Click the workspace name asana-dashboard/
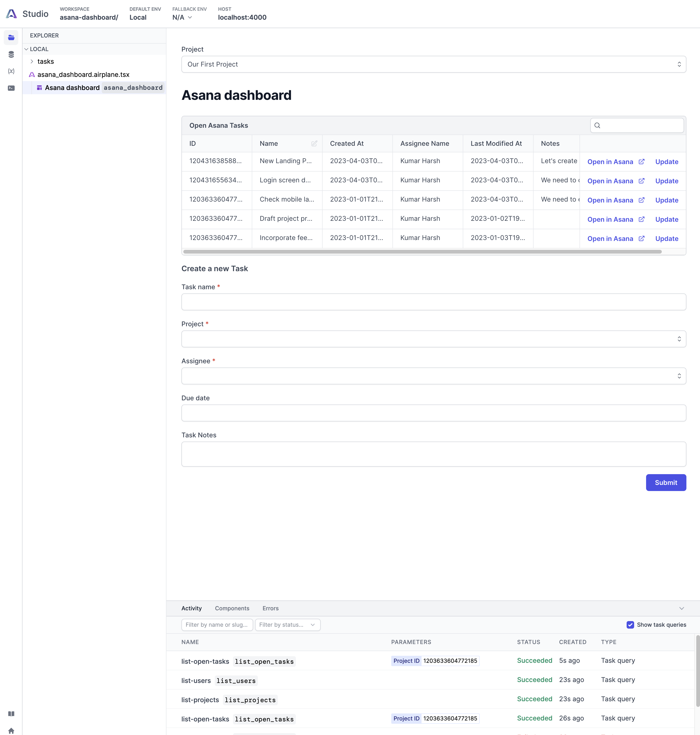The width and height of the screenshot is (700, 735). [x=89, y=17]
